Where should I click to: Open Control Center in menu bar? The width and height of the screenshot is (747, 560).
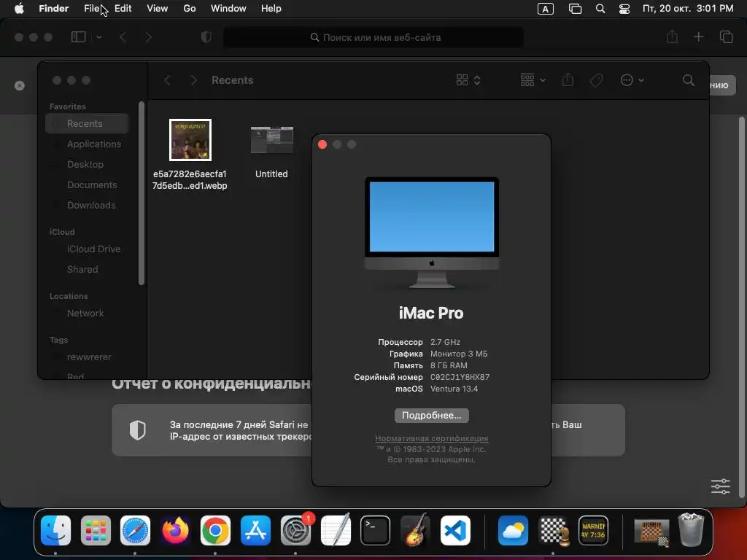(x=624, y=9)
